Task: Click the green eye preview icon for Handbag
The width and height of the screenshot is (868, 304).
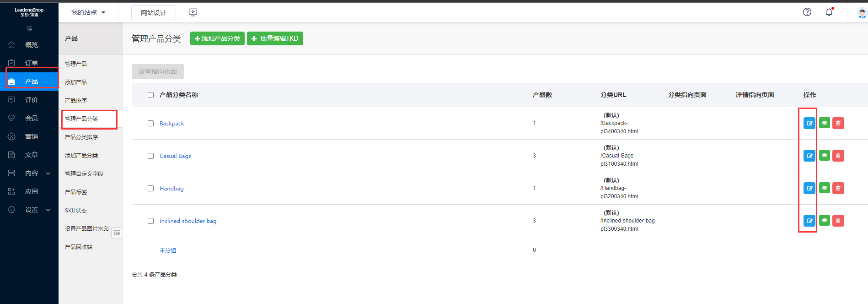Action: [x=824, y=188]
